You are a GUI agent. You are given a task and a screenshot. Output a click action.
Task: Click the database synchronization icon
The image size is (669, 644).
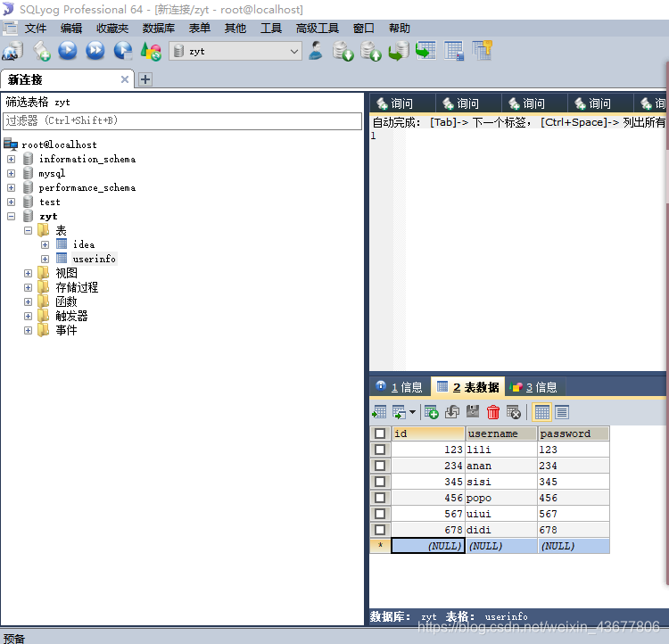coord(399,51)
